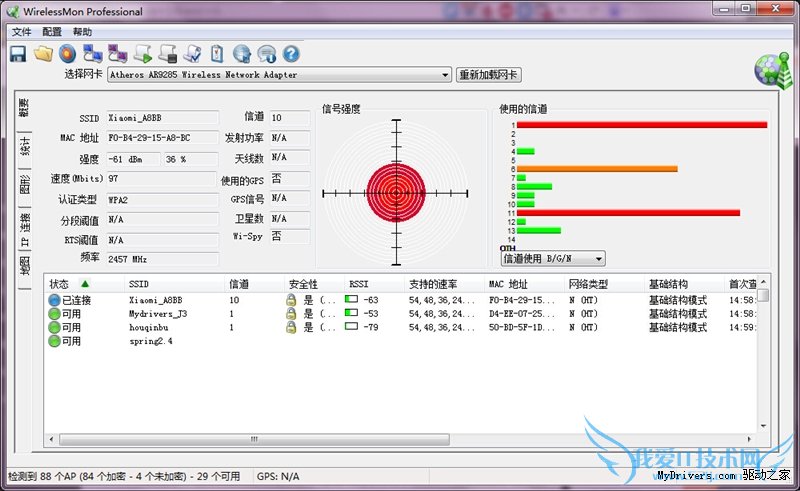800x491 pixels.
Task: Click the padlock icon on Mydrivers_J3 row
Action: [291, 313]
